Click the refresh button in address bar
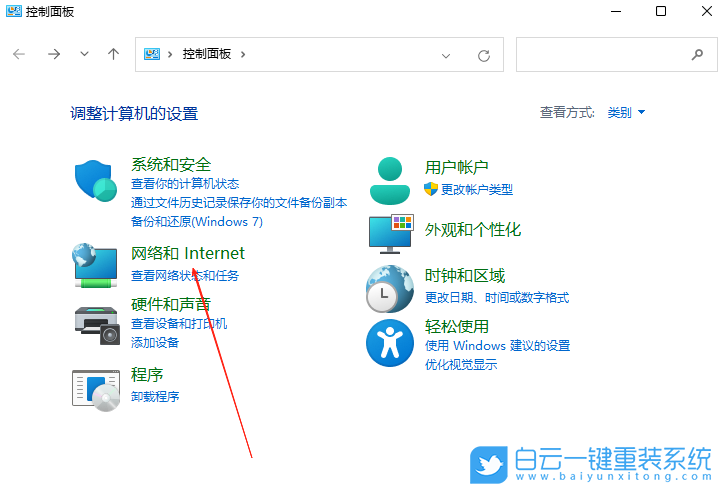The height and width of the screenshot is (489, 723). (x=484, y=56)
